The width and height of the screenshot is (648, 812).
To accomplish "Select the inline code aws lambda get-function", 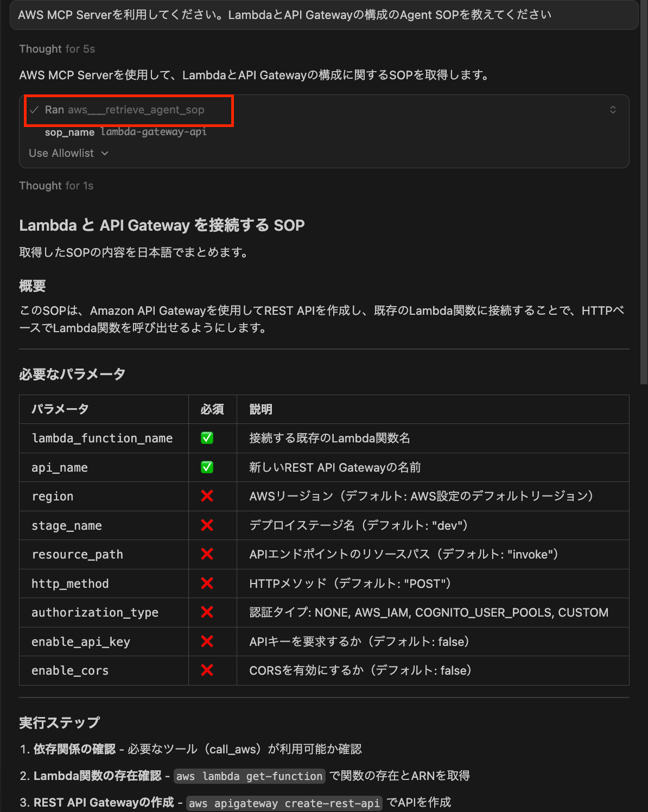I will point(249,776).
